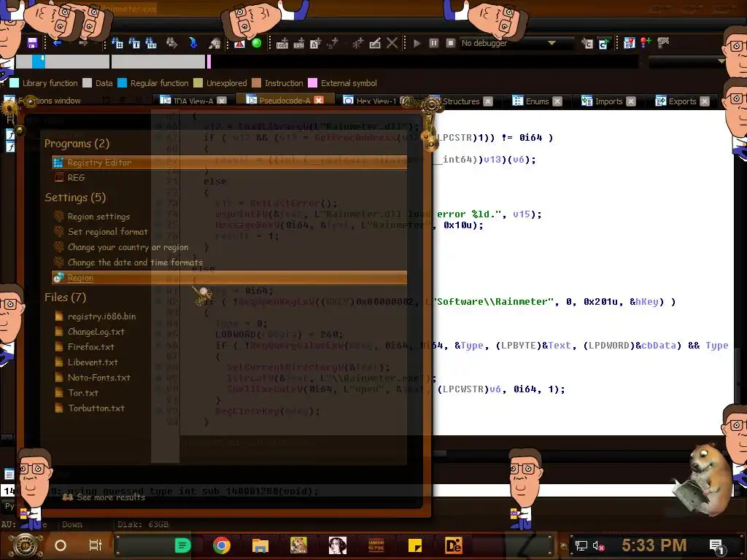Open Tor.txt file result
Viewport: 747px width, 560px height.
click(x=229, y=392)
